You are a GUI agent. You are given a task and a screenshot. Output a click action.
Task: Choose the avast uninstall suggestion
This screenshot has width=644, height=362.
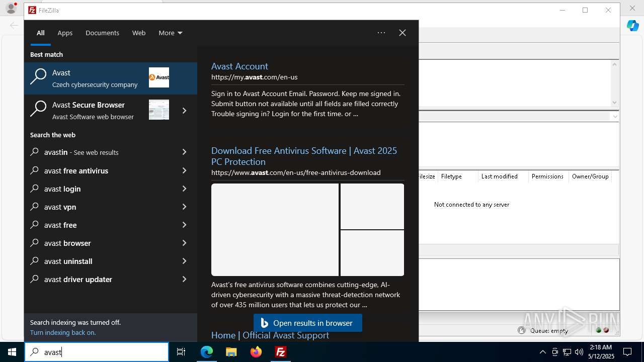pos(99,261)
